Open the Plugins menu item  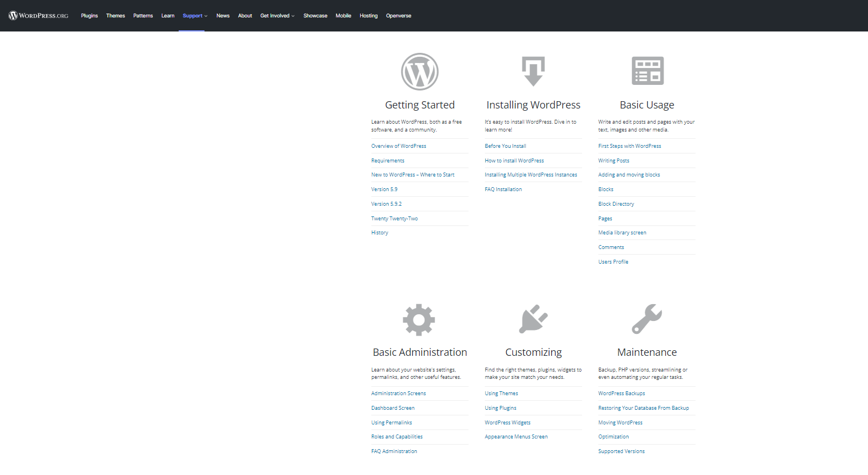[89, 16]
